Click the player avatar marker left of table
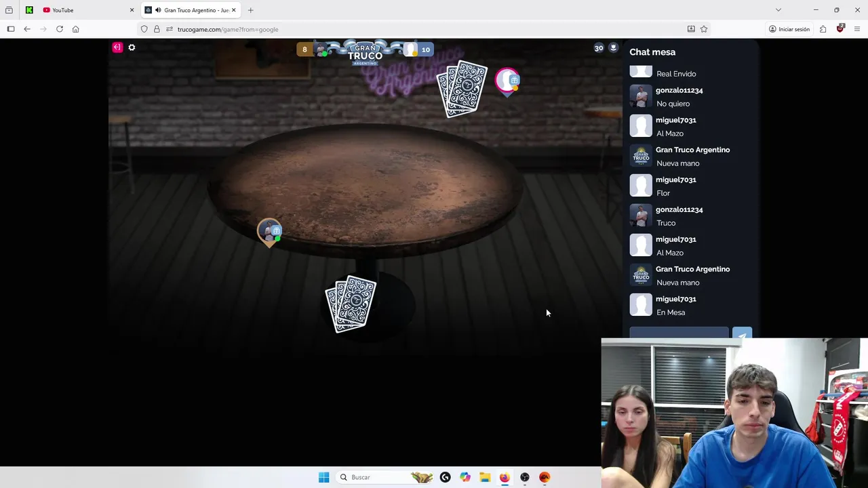This screenshot has height=488, width=868. (269, 232)
